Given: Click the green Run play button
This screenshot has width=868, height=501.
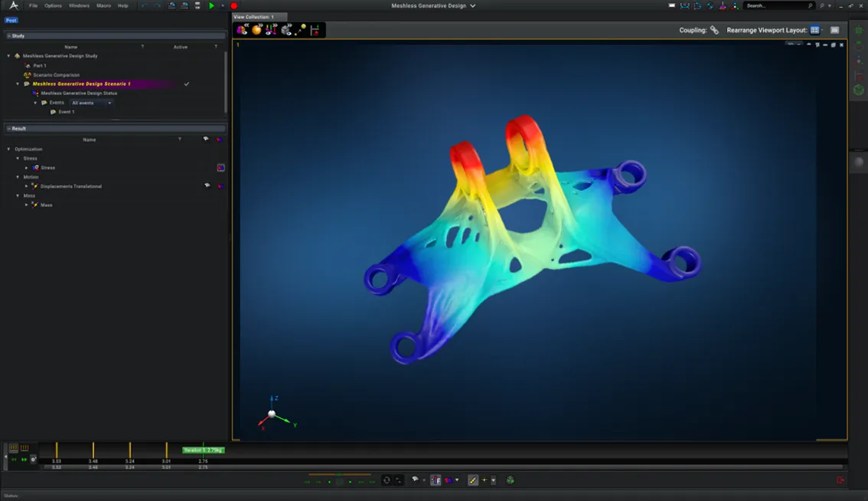Looking at the screenshot, I should click(x=211, y=5).
